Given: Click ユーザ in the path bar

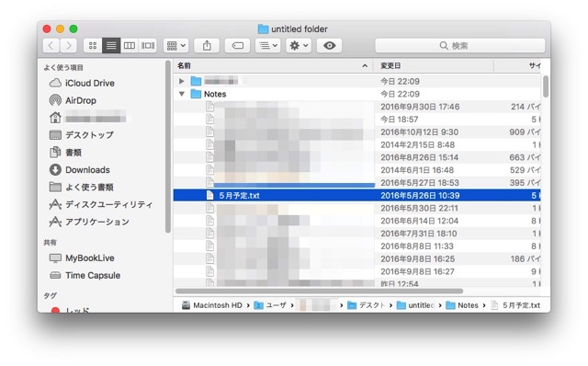Looking at the screenshot, I should point(270,305).
